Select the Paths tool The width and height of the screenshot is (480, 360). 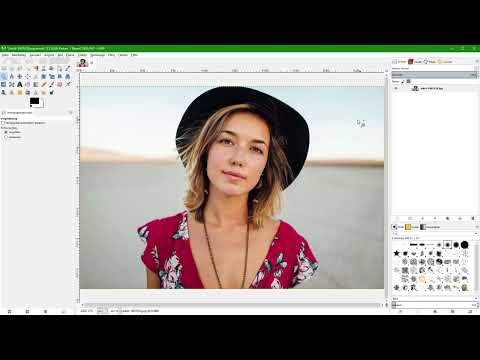pos(60,68)
